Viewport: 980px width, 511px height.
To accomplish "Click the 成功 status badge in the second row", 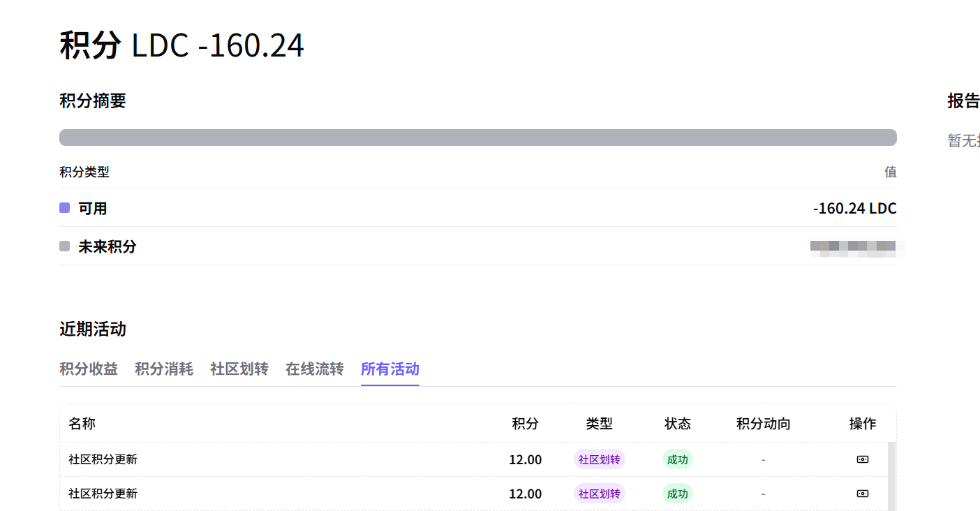I will pos(678,494).
